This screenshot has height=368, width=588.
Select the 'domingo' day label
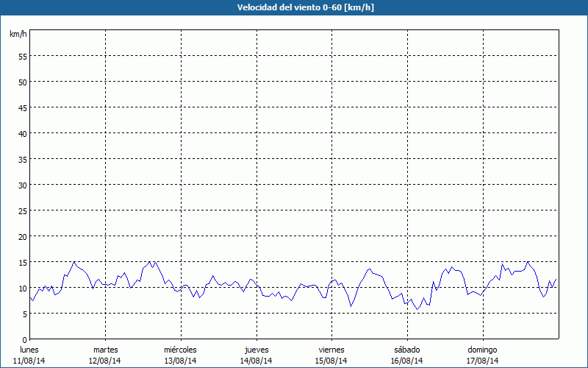click(x=482, y=350)
